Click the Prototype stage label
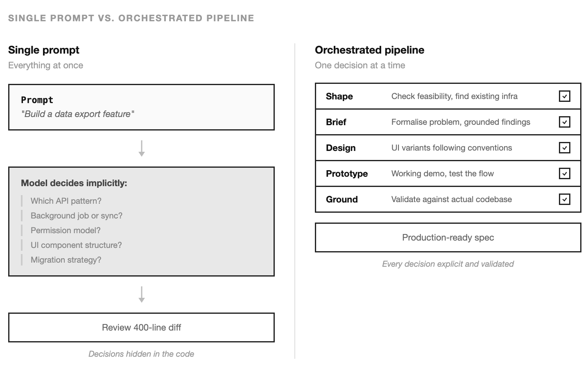 347,173
